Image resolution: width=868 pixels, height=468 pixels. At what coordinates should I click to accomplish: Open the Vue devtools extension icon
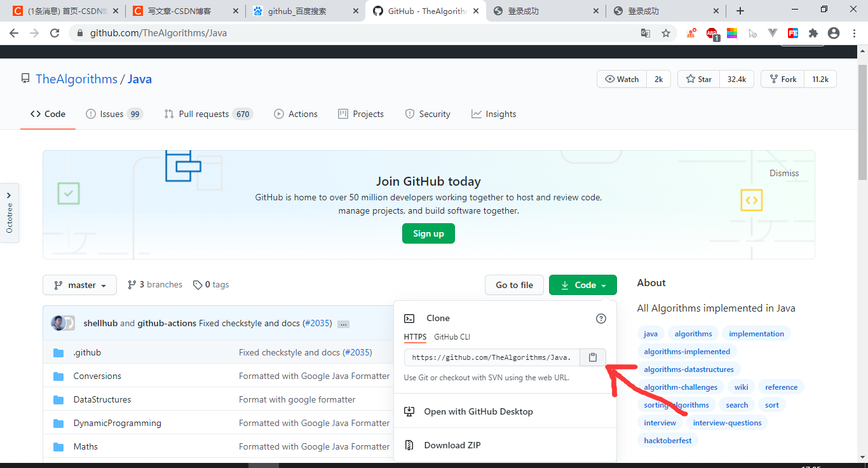pos(773,33)
